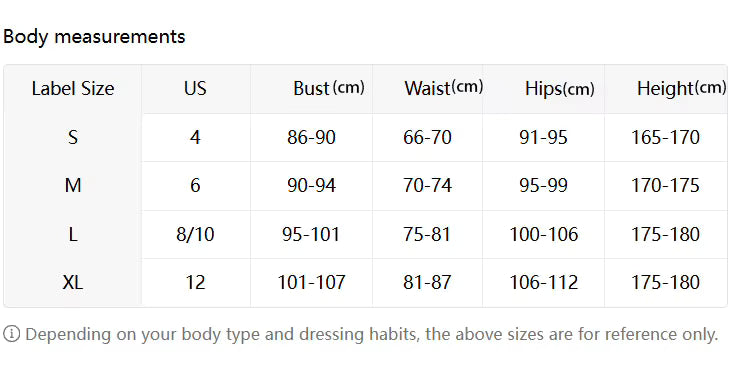
Task: Click the M label size cell
Action: click(73, 186)
